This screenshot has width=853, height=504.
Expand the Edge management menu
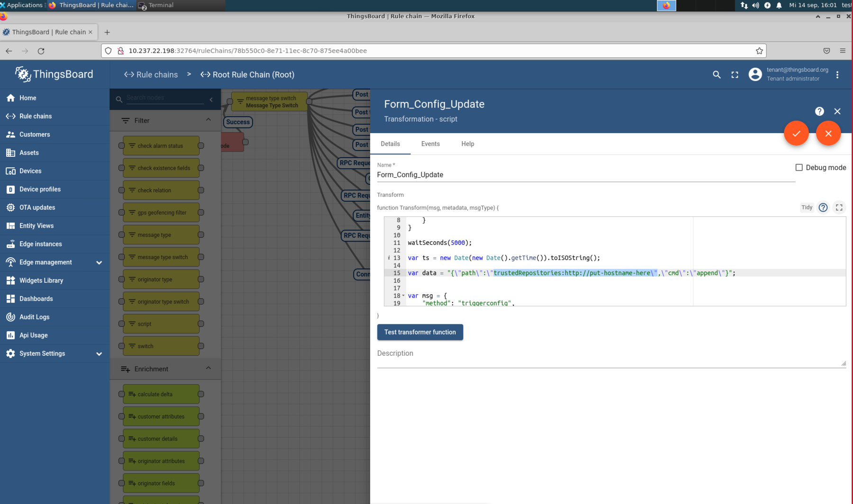pyautogui.click(x=99, y=262)
